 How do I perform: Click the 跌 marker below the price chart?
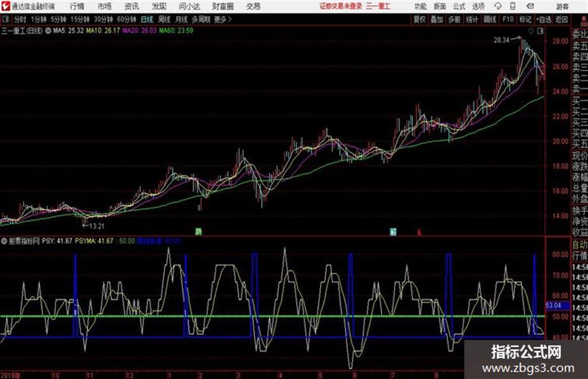click(x=198, y=231)
